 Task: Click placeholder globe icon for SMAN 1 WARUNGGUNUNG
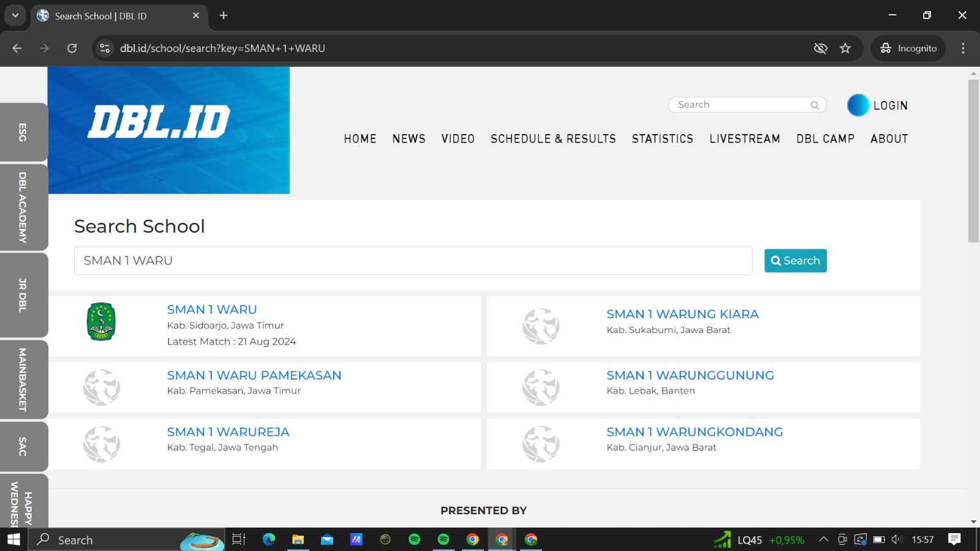(541, 387)
